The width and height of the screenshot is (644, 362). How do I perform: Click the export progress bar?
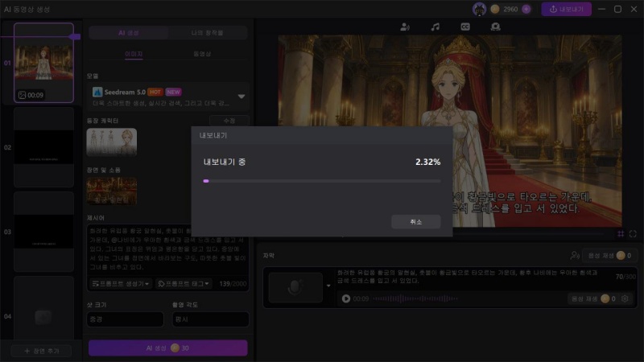321,180
